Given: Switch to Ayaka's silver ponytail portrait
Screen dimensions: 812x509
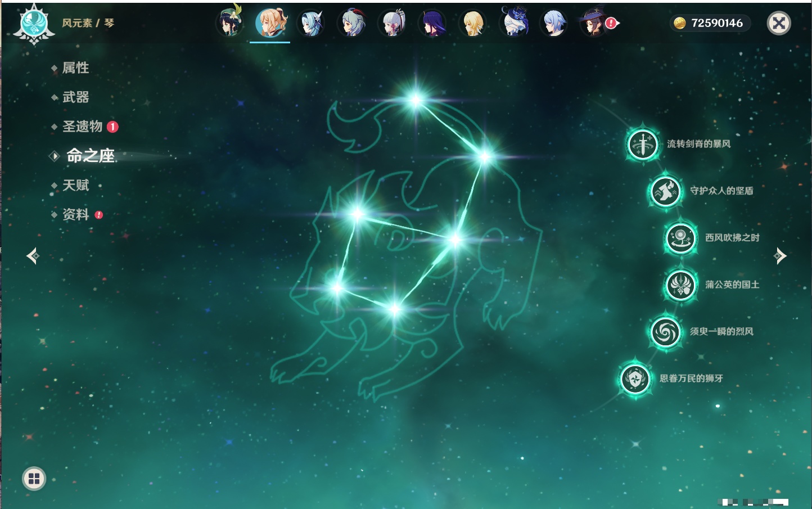Looking at the screenshot, I should coord(393,23).
